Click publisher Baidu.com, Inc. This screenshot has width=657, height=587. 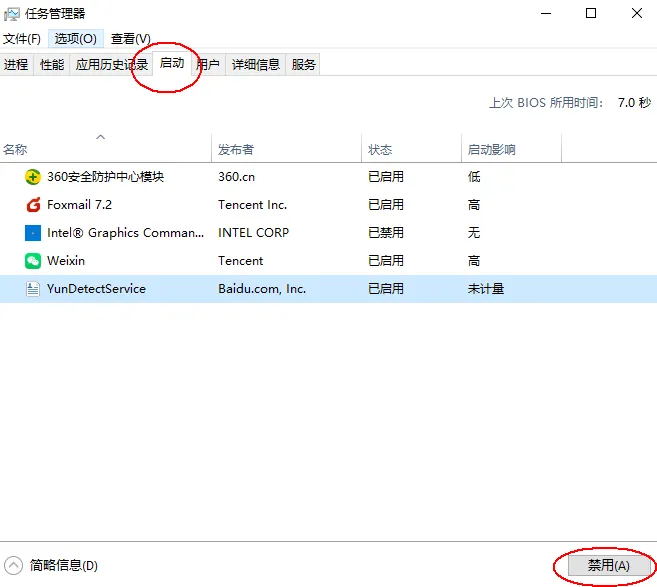262,289
